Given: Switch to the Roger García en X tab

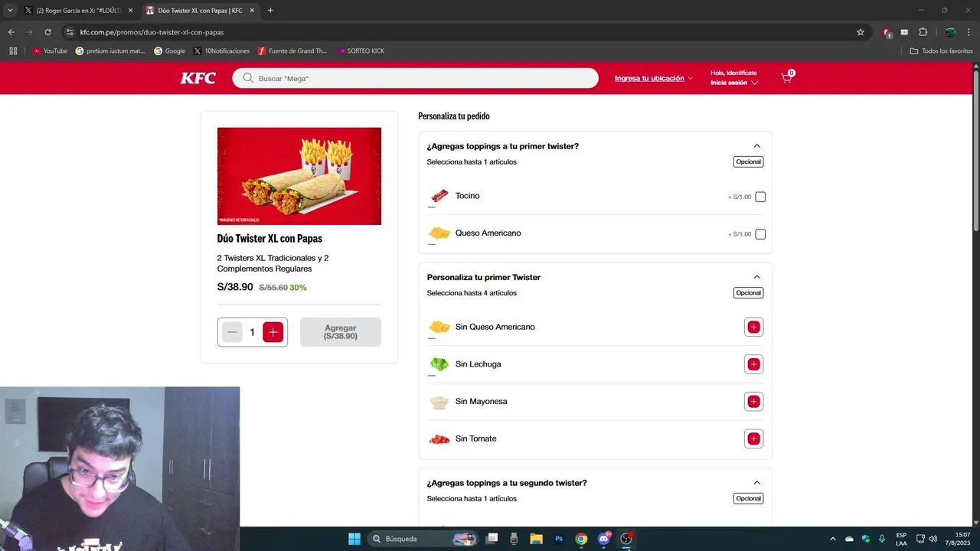Looking at the screenshot, I should [77, 11].
